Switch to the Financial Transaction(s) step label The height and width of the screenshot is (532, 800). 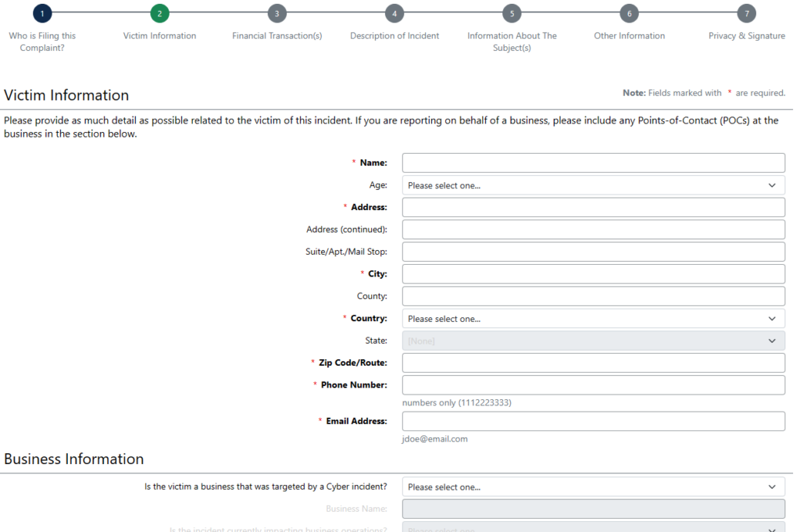tap(277, 35)
